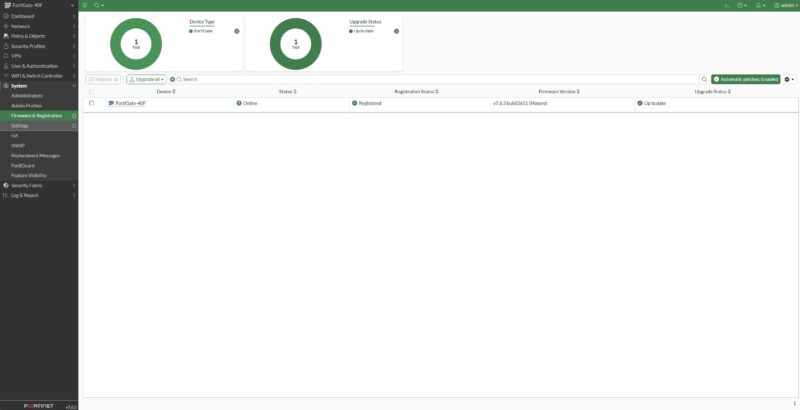The height and width of the screenshot is (410, 800).
Task: Open the global search icon in top bar
Action: pyautogui.click(x=98, y=5)
